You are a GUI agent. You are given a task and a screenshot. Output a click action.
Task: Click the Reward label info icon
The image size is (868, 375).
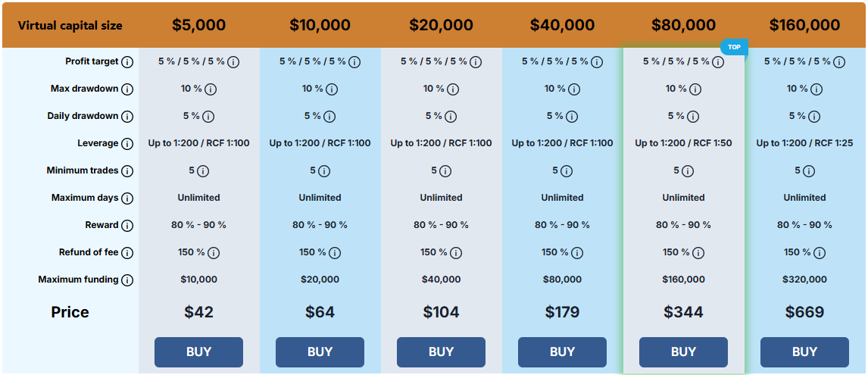pyautogui.click(x=126, y=226)
